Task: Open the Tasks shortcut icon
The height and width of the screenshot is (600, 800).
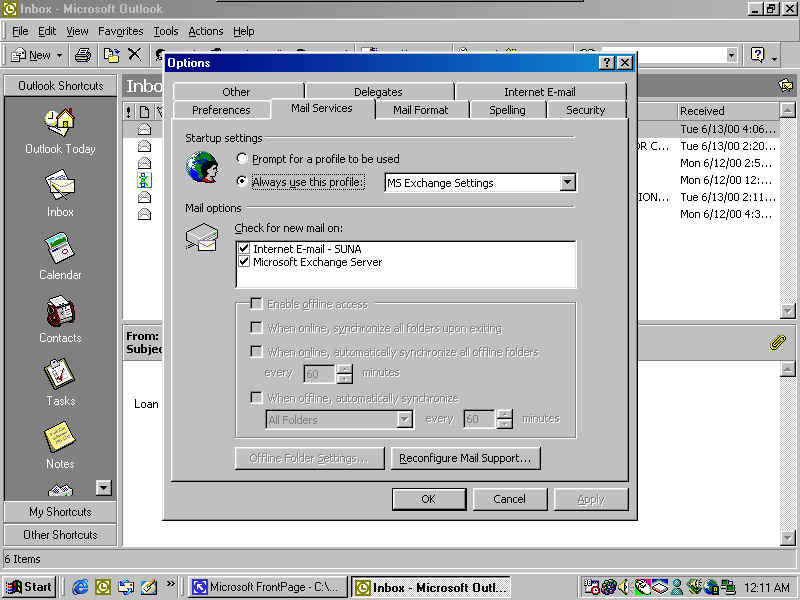Action: coord(60,374)
